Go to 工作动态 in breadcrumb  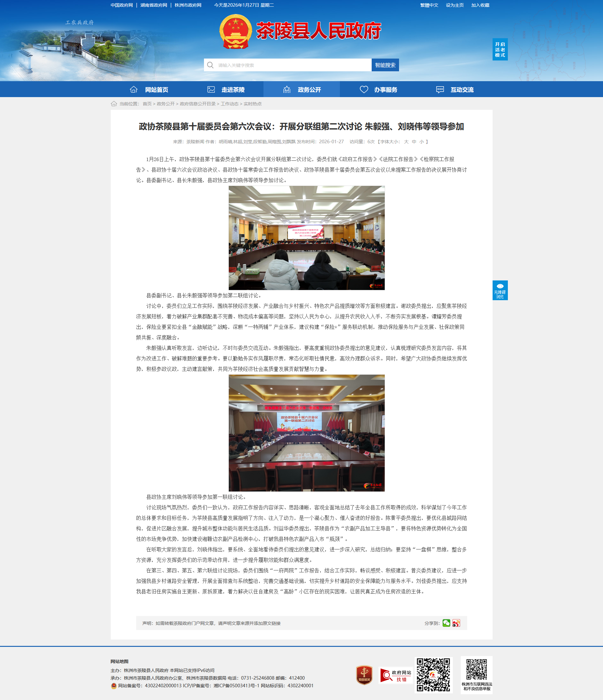pyautogui.click(x=229, y=104)
